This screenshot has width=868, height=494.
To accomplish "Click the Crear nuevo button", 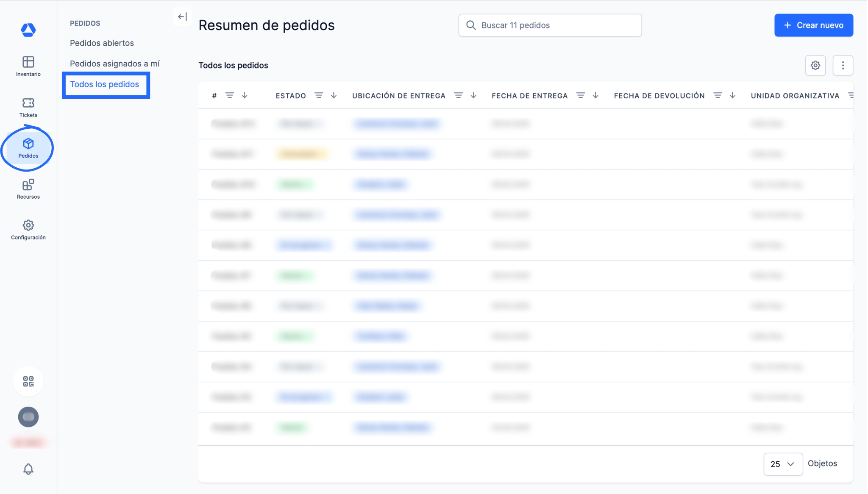I will pos(813,25).
